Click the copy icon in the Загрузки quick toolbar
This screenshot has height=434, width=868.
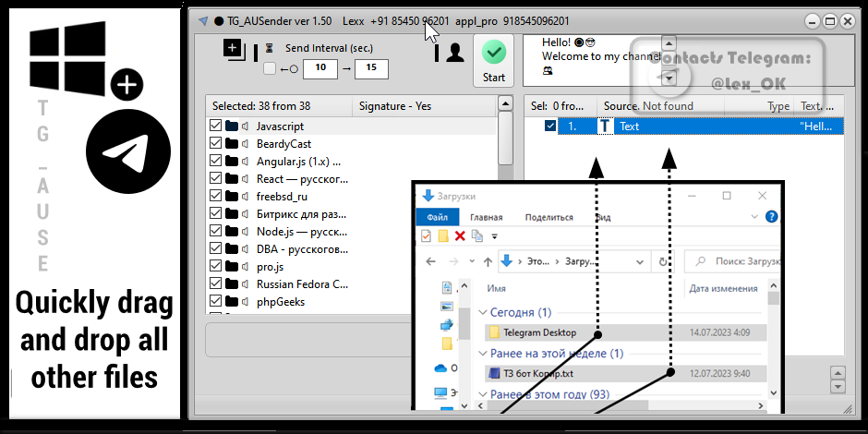[476, 236]
